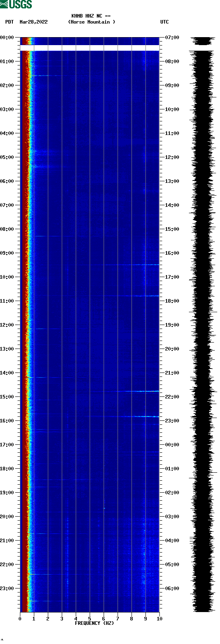
Task: Click frequency axis tick label 3
Action: (62, 619)
